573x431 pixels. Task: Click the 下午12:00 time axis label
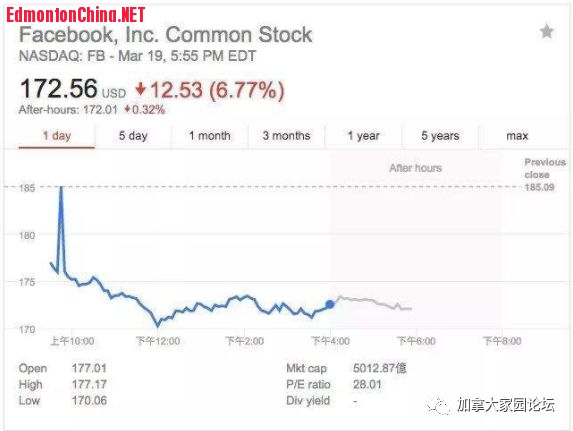click(x=158, y=341)
